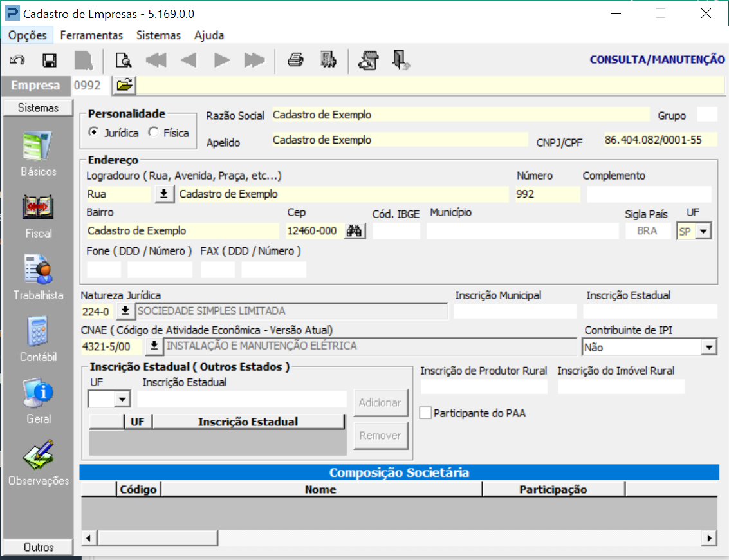Click the report building icon next to printer
Image resolution: width=729 pixels, height=560 pixels.
328,60
